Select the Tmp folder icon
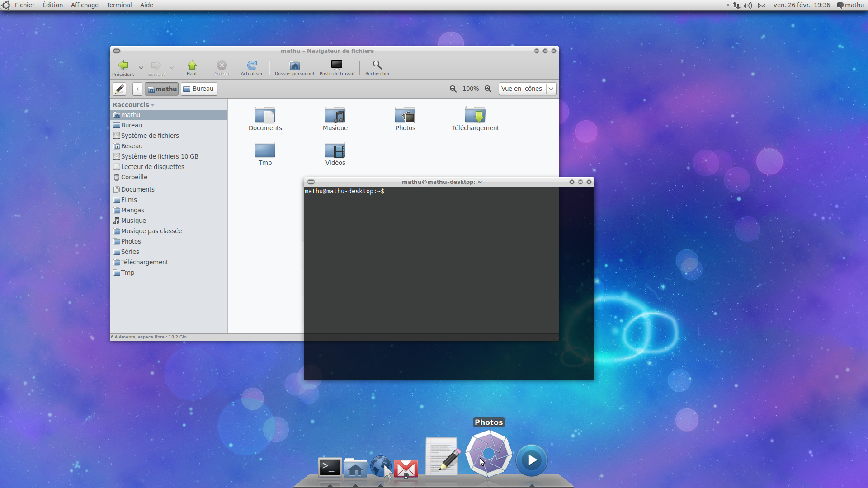 tap(265, 150)
